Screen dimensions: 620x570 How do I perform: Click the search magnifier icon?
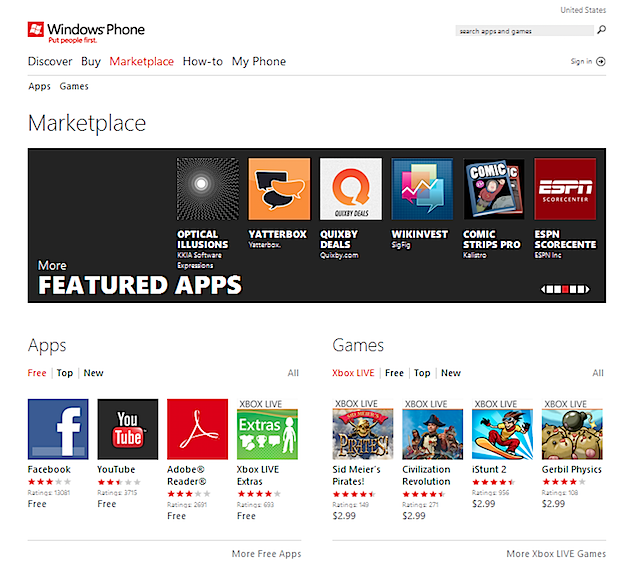coord(601,30)
